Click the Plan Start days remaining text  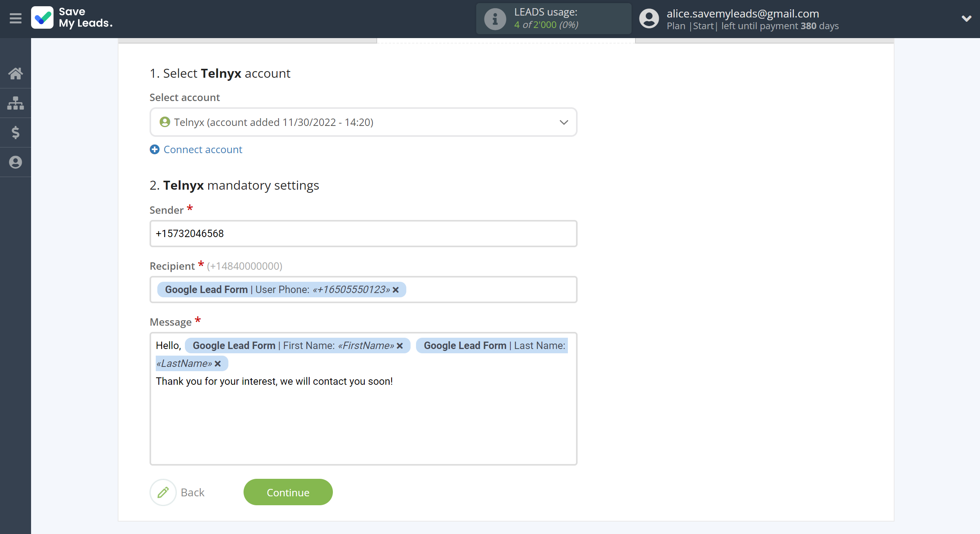point(752,26)
